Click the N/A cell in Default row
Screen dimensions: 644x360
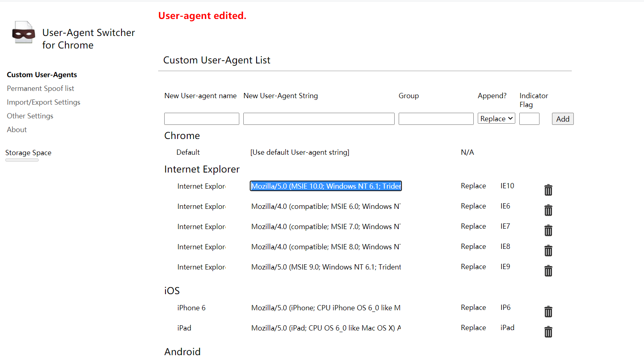[x=467, y=152]
